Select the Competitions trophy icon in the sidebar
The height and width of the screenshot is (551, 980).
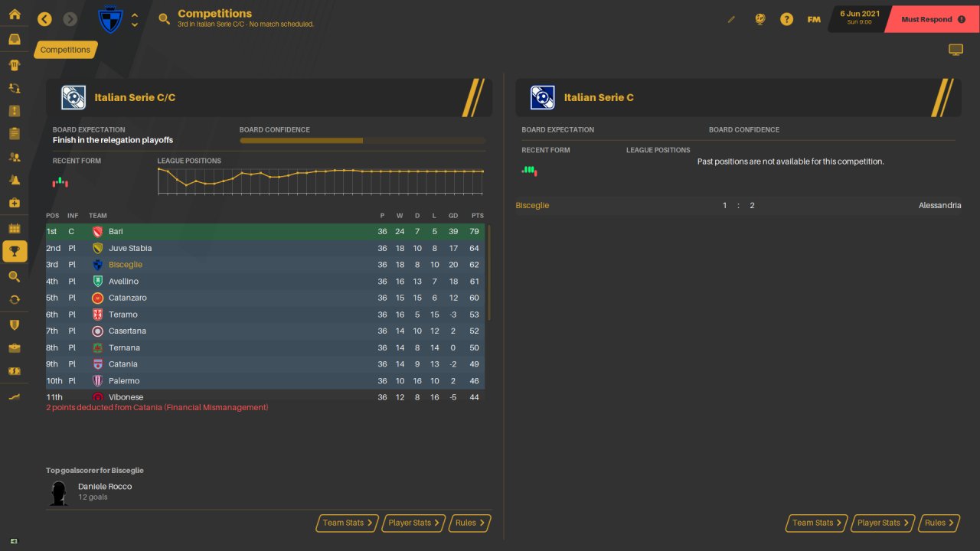[14, 251]
